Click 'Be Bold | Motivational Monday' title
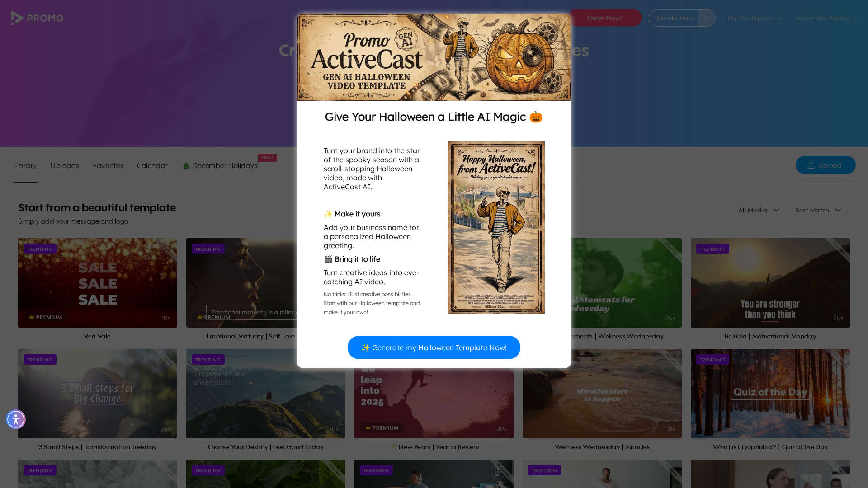The height and width of the screenshot is (488, 868). (x=770, y=336)
